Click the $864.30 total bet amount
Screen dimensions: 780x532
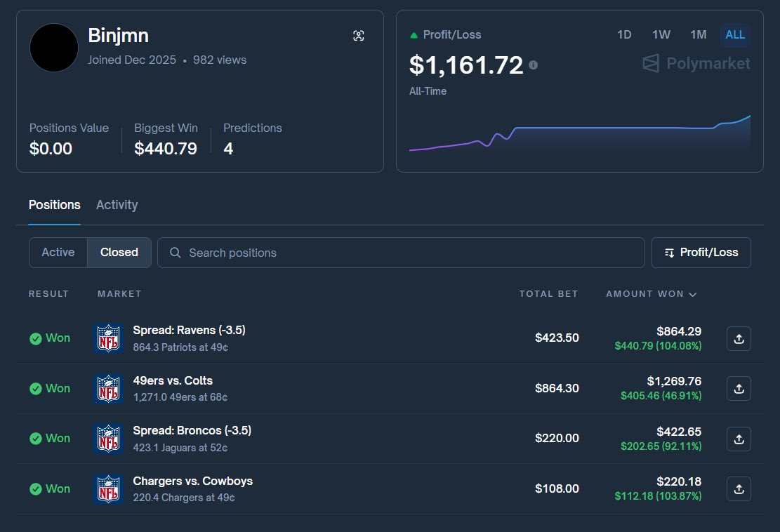pyautogui.click(x=557, y=388)
